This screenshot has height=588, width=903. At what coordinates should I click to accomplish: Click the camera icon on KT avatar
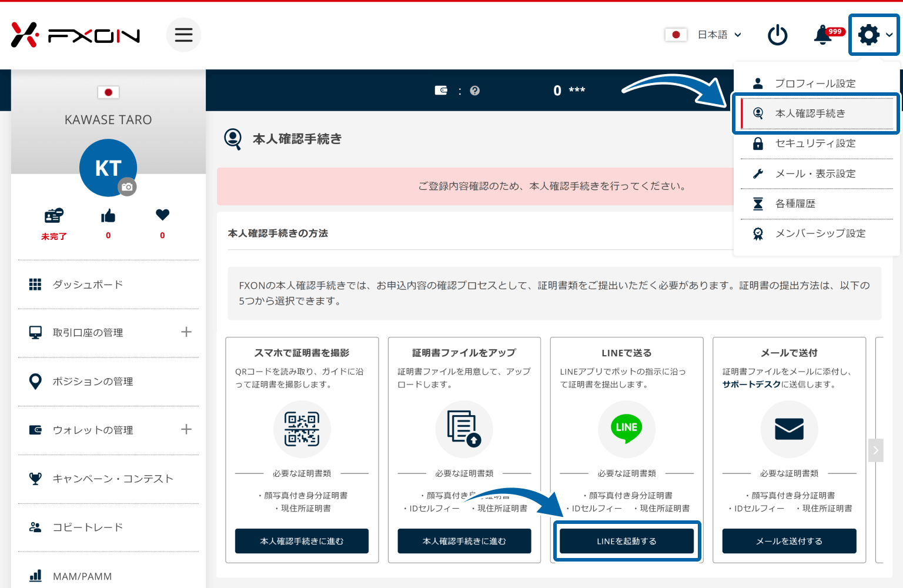coord(127,187)
